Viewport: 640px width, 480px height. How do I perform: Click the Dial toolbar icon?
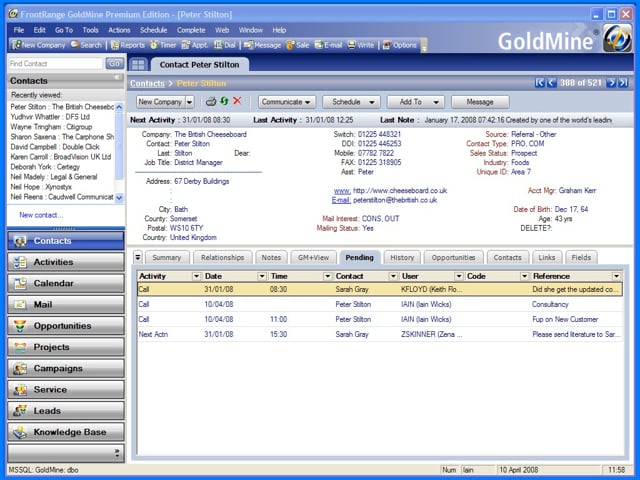tap(225, 45)
